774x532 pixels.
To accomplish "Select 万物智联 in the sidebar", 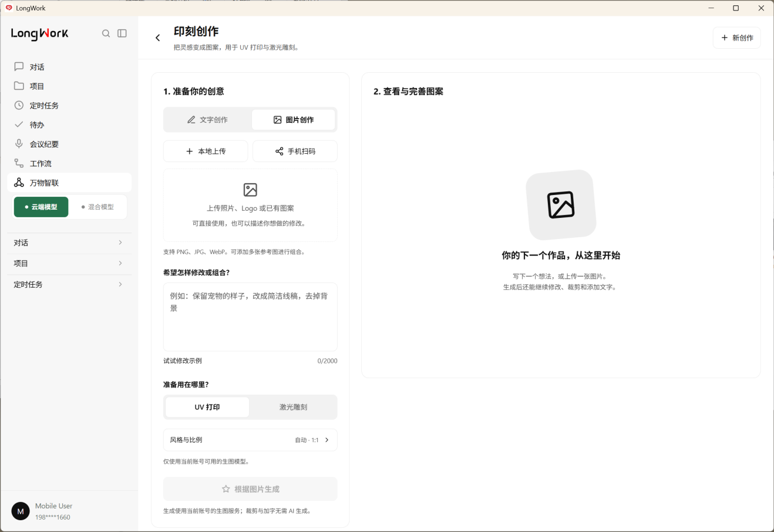I will pyautogui.click(x=69, y=183).
